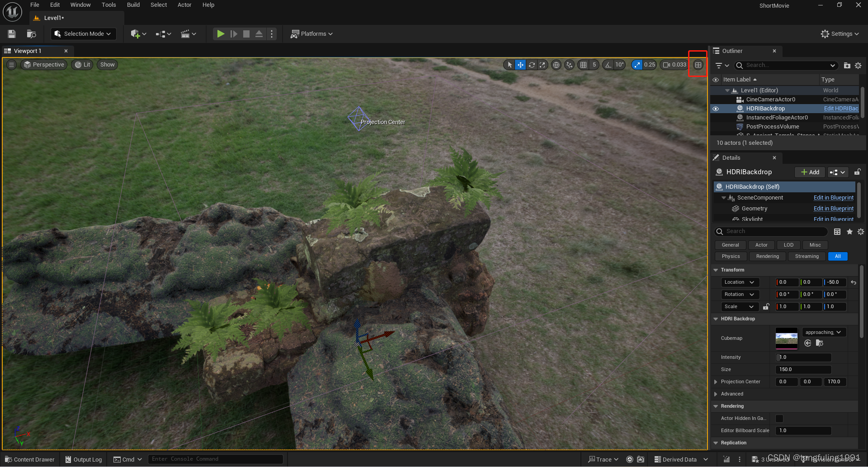This screenshot has width=868, height=467.
Task: Toggle world or local coordinate space globe
Action: (556, 65)
